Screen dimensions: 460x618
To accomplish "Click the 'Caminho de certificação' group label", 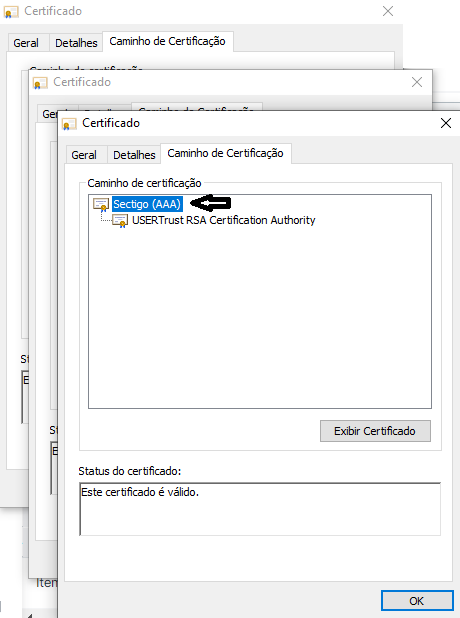I will point(144,183).
